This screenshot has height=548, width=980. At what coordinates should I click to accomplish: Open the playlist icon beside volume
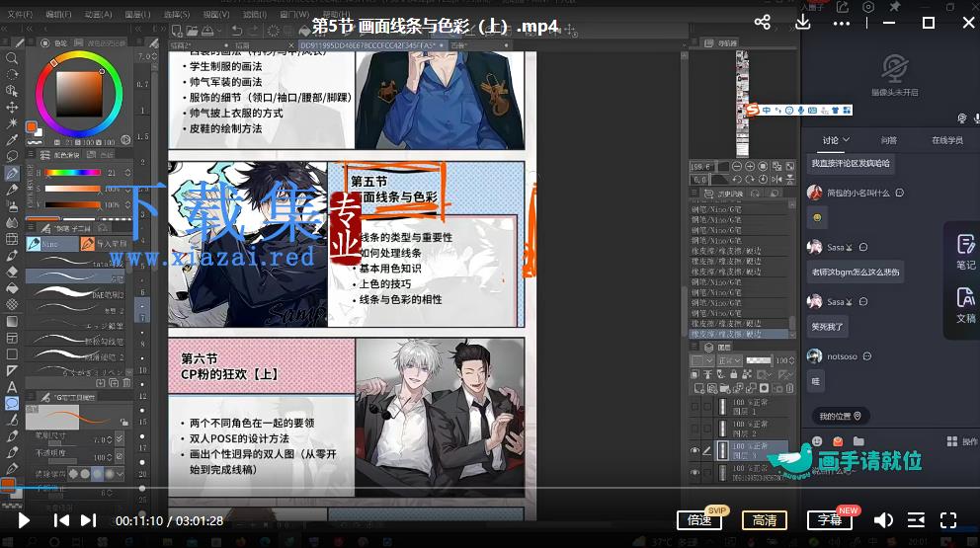click(x=916, y=520)
